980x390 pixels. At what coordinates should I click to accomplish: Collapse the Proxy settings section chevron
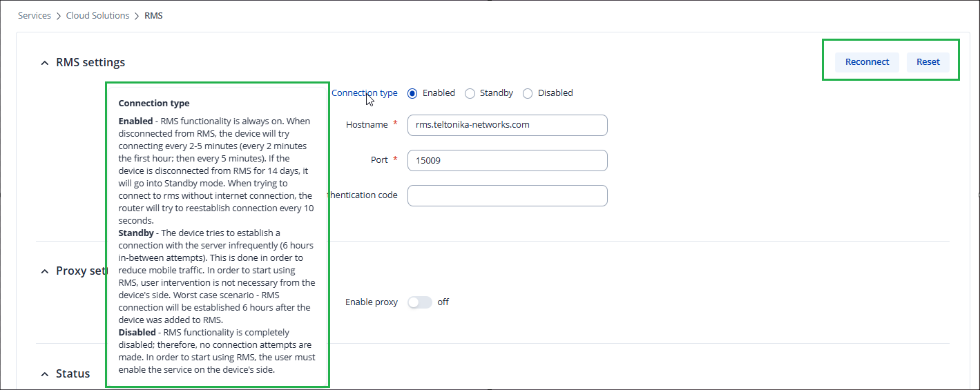(x=45, y=271)
